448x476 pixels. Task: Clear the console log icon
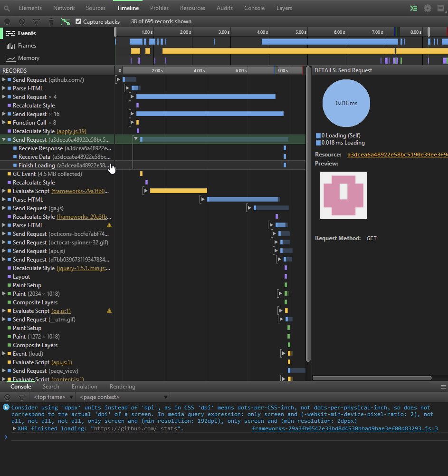pos(7,397)
